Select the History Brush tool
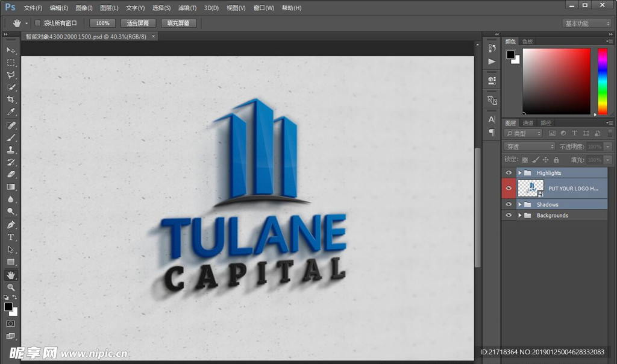Screen dimensions: 617x364 click(x=11, y=162)
